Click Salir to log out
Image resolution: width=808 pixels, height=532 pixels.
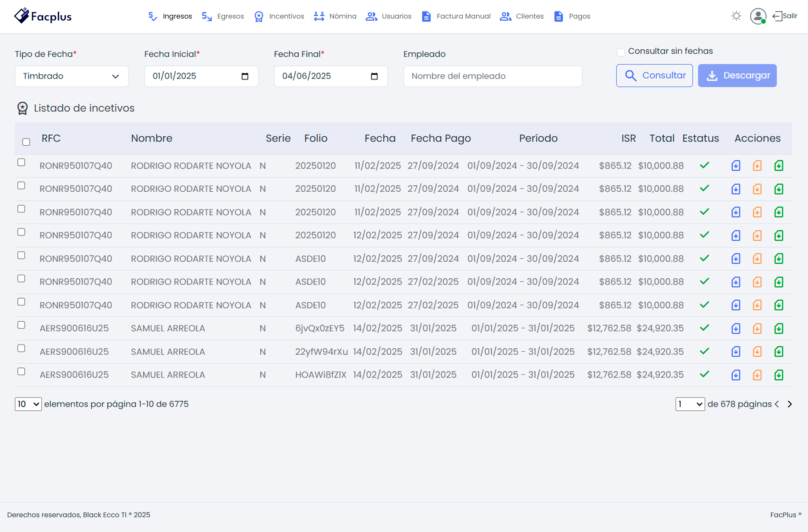point(785,16)
